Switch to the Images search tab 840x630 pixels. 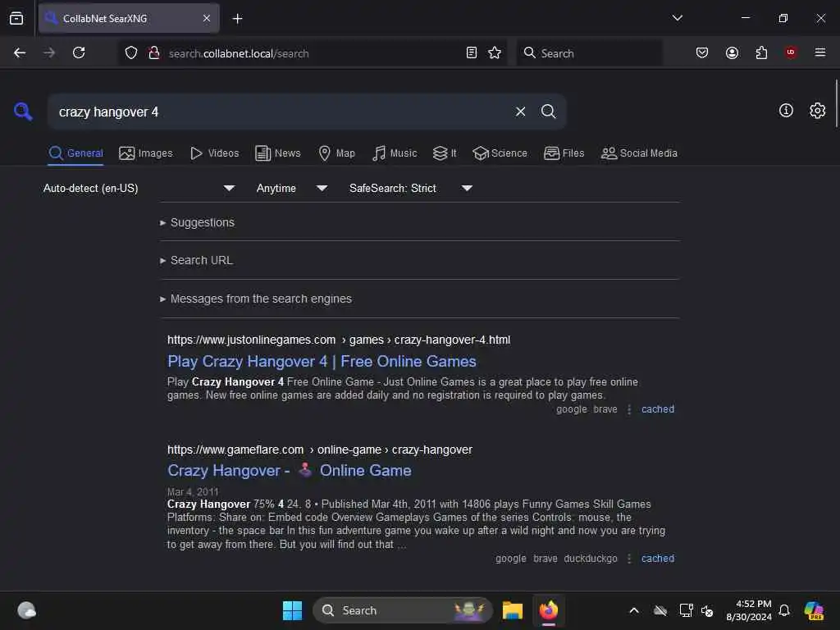coord(146,153)
